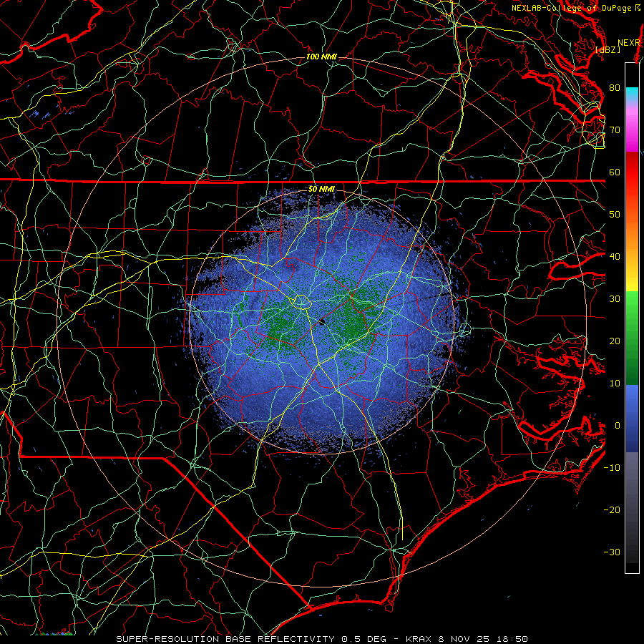The image size is (644, 644).
Task: Click the "8 NOV 25" date in caption
Action: [466, 639]
